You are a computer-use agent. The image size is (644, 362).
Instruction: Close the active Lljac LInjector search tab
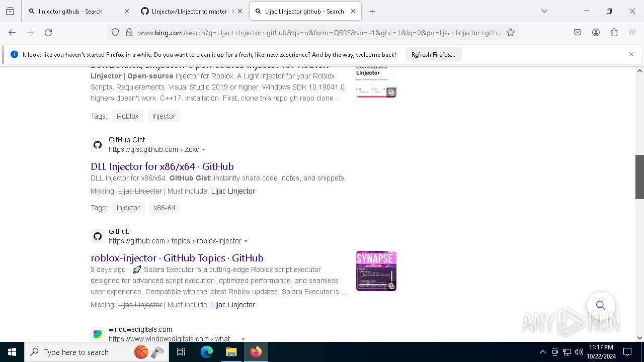tap(353, 11)
